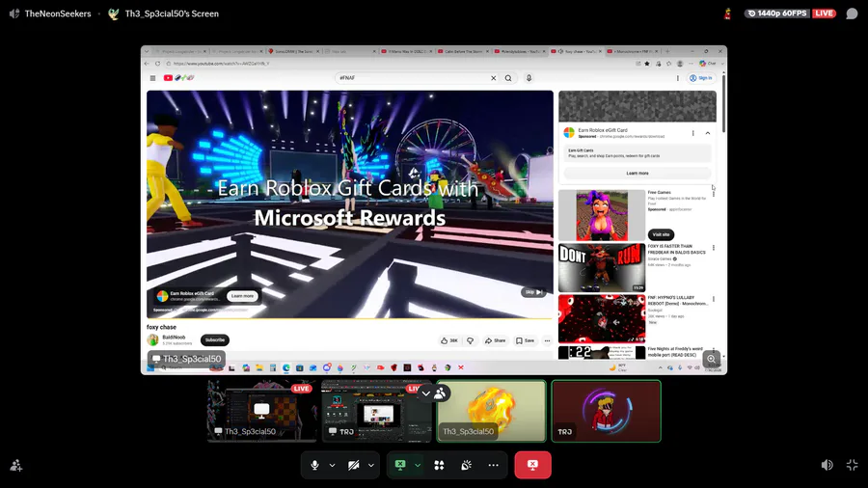Image resolution: width=868 pixels, height=488 pixels.
Task: Click the Edge icon in the shared taskbar
Action: pos(286,367)
